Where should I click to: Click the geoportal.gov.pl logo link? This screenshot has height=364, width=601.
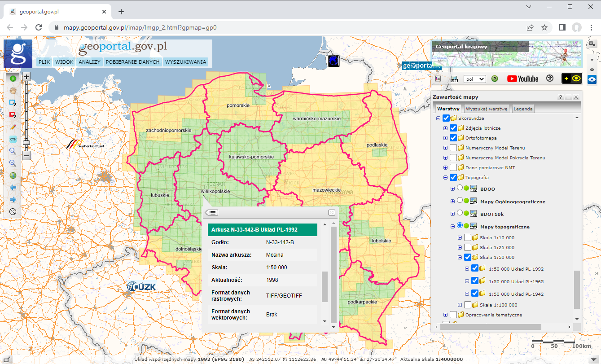122,47
